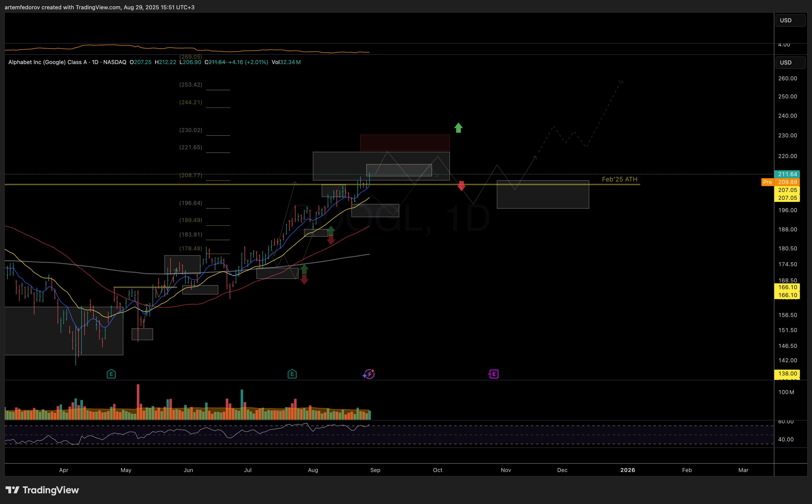
Task: Open the lightning event icon near September
Action: pos(369,374)
